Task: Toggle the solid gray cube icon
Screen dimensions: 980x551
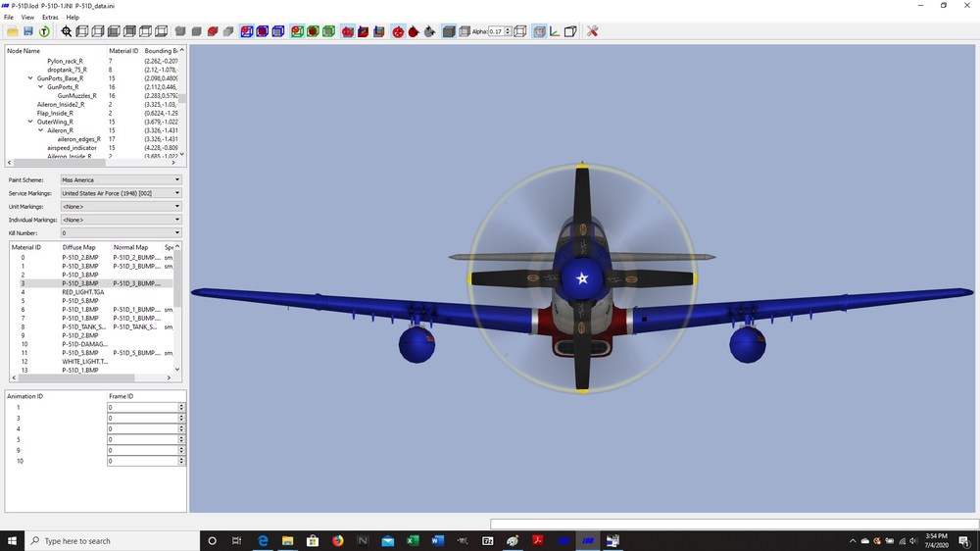Action: (x=449, y=31)
